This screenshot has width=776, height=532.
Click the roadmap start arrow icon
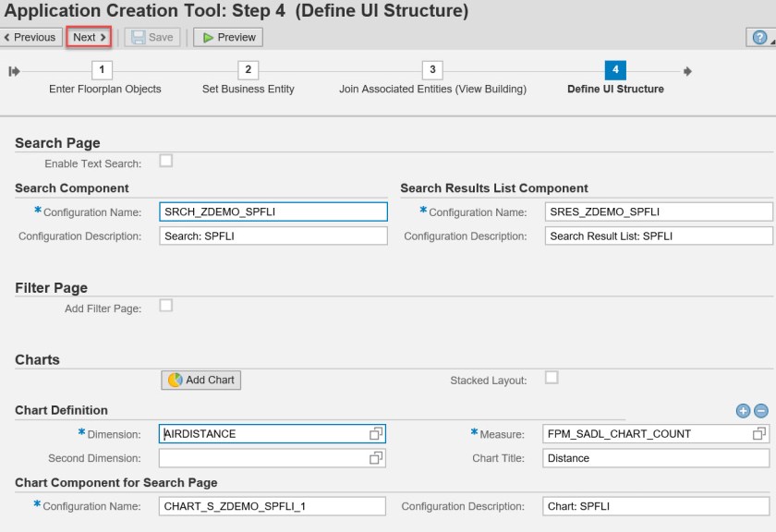coord(13,71)
